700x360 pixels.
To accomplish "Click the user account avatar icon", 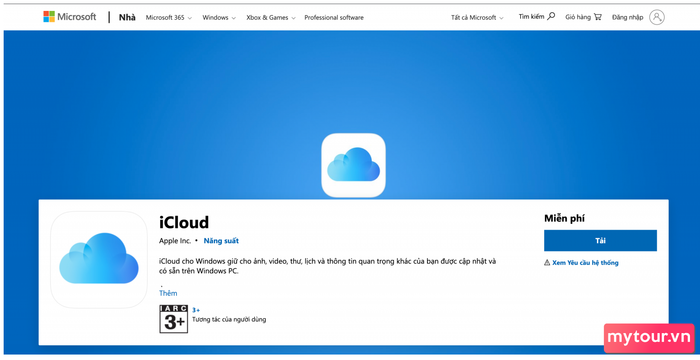I will [x=657, y=17].
